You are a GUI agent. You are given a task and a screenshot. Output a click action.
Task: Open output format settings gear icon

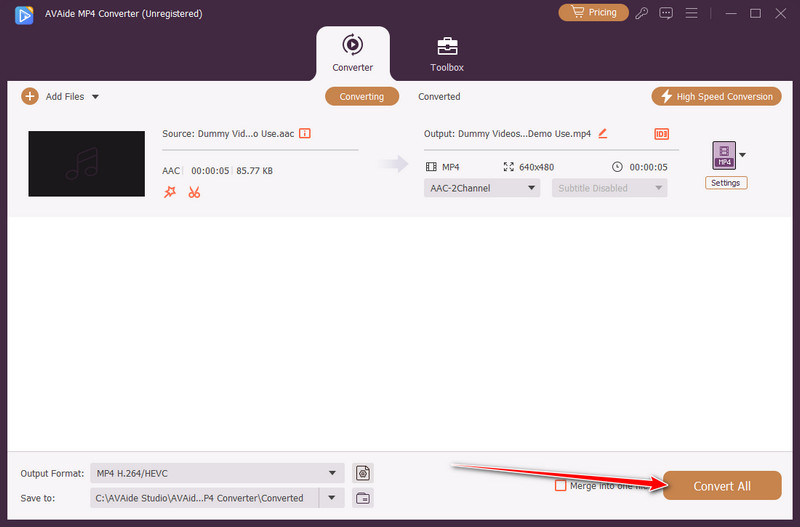pos(363,473)
